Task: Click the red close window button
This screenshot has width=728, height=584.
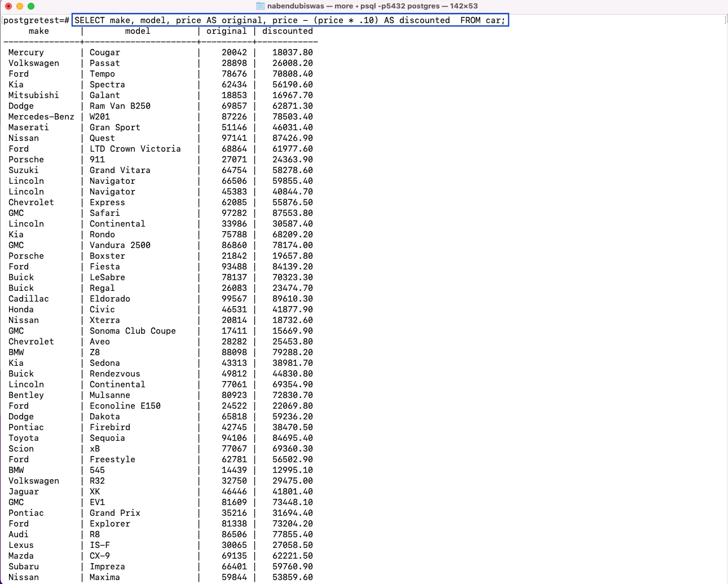Action: pos(8,6)
